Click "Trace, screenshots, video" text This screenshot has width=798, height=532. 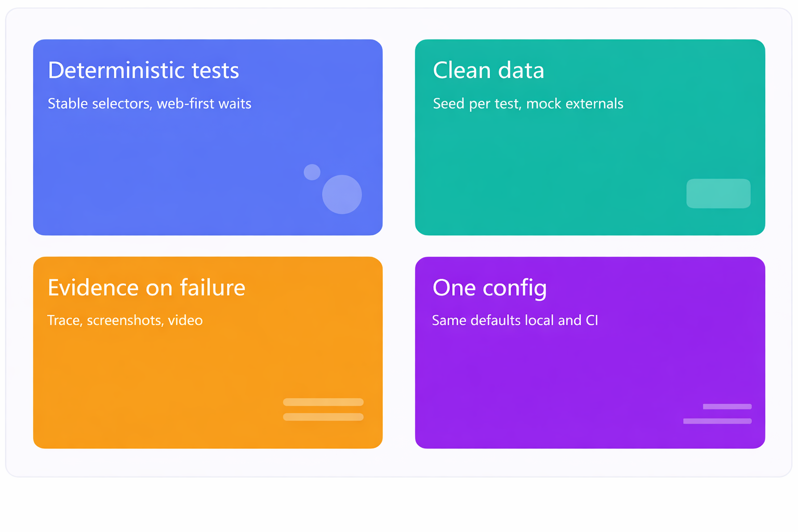[x=125, y=321]
